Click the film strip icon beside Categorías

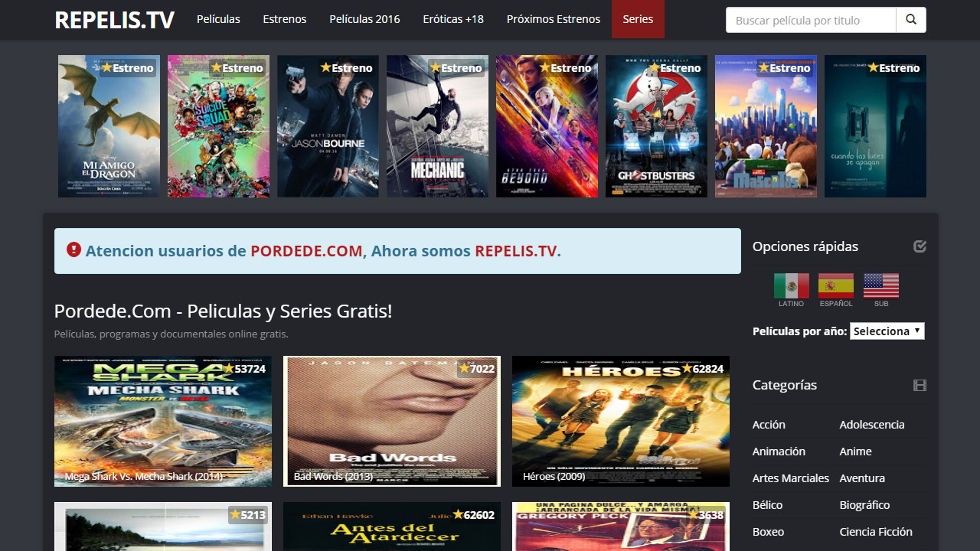pos(920,385)
